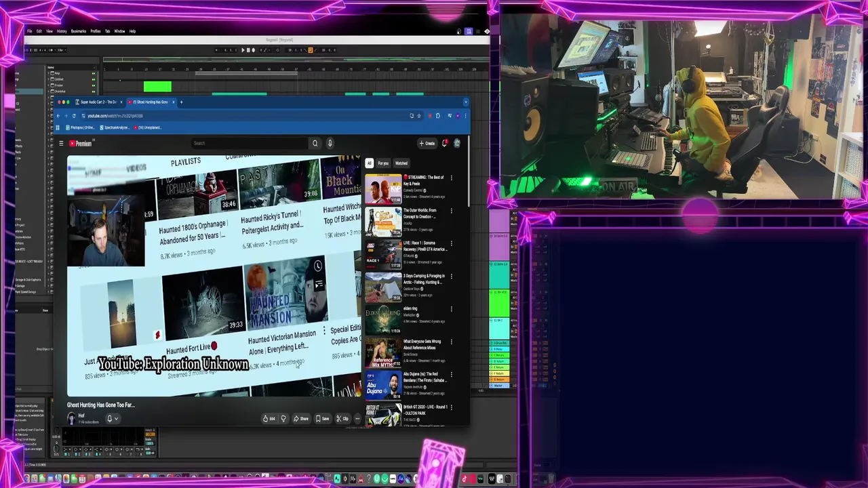Select 'Watched' filter chip

pyautogui.click(x=401, y=163)
